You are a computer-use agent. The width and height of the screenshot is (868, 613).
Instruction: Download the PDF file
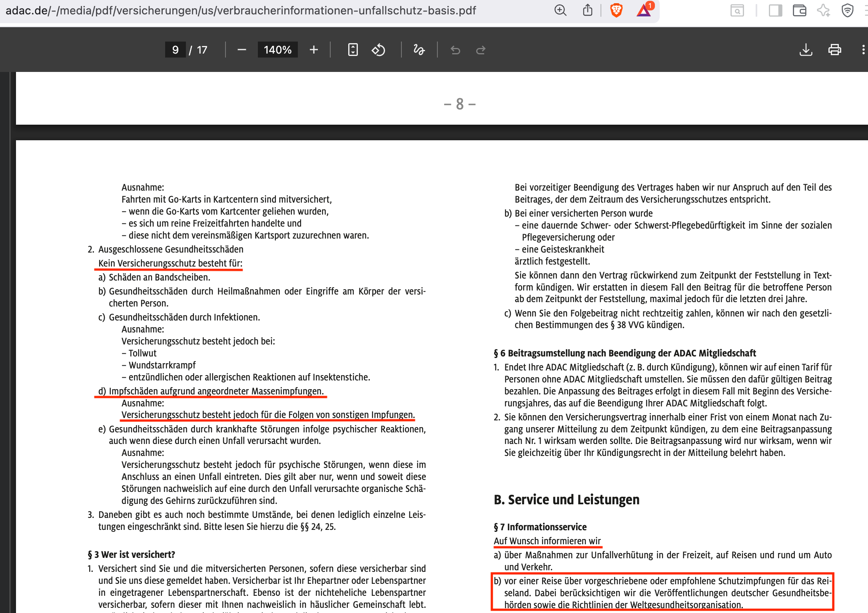pyautogui.click(x=806, y=50)
